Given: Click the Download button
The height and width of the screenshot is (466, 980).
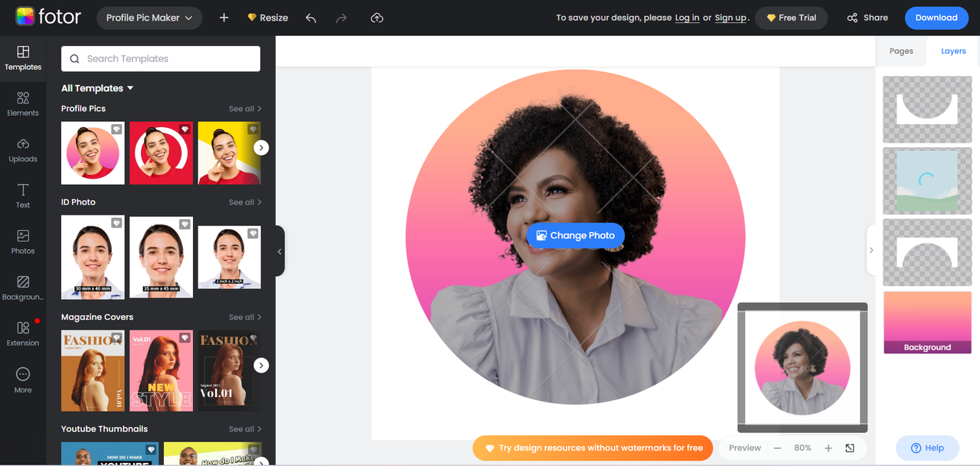Looking at the screenshot, I should [936, 17].
